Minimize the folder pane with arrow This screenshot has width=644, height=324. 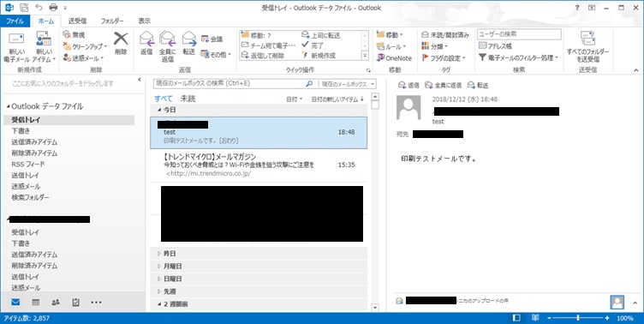(x=140, y=80)
